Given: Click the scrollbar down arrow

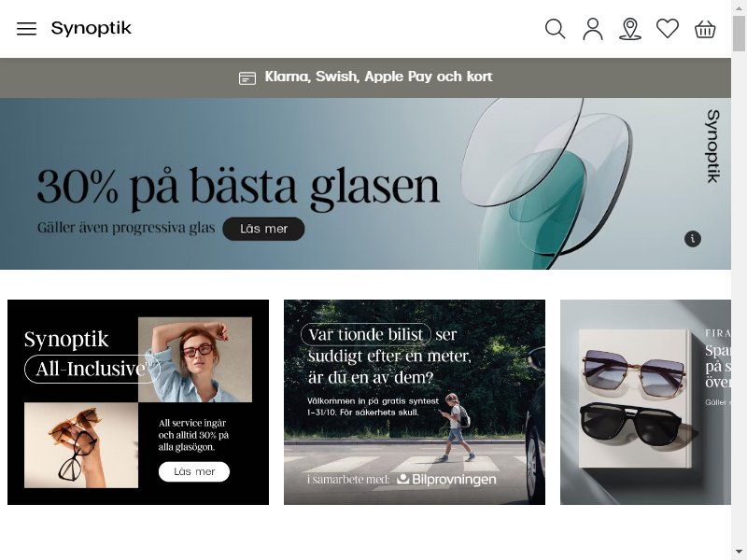Looking at the screenshot, I should [x=739, y=553].
